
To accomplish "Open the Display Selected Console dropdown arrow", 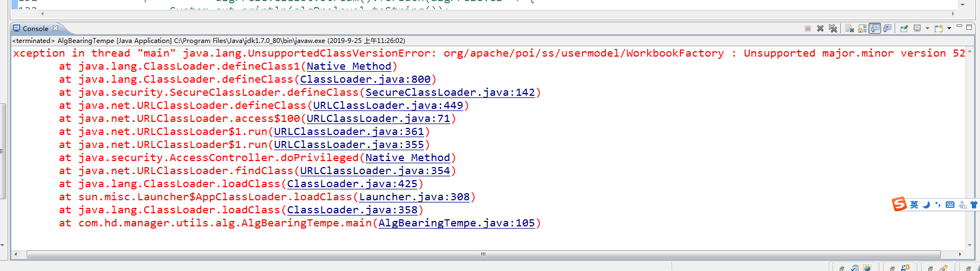I will pyautogui.click(x=927, y=28).
